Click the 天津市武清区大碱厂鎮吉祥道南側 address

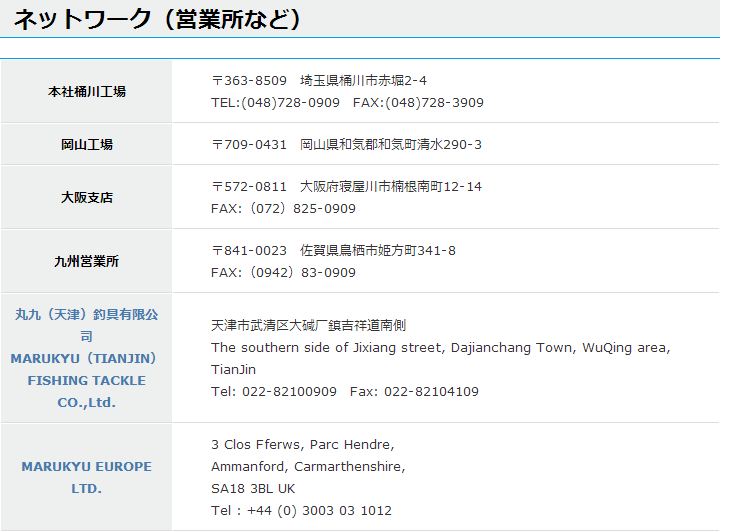[x=309, y=325]
